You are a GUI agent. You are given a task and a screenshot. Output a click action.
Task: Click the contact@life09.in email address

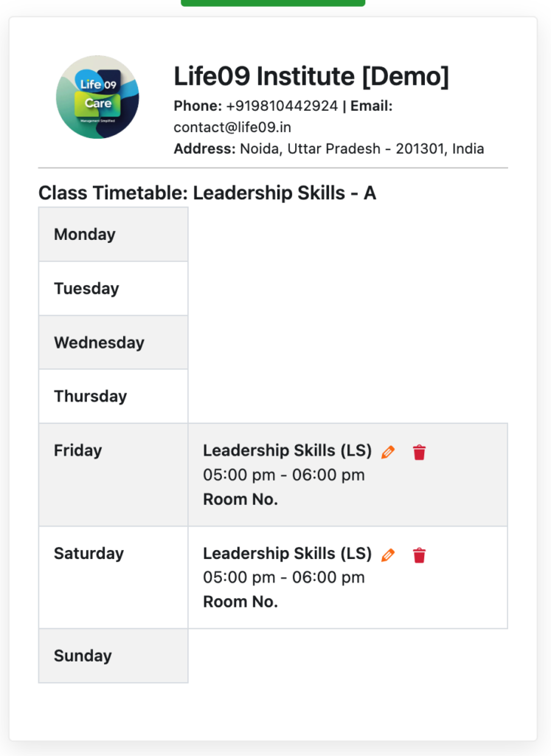[232, 127]
